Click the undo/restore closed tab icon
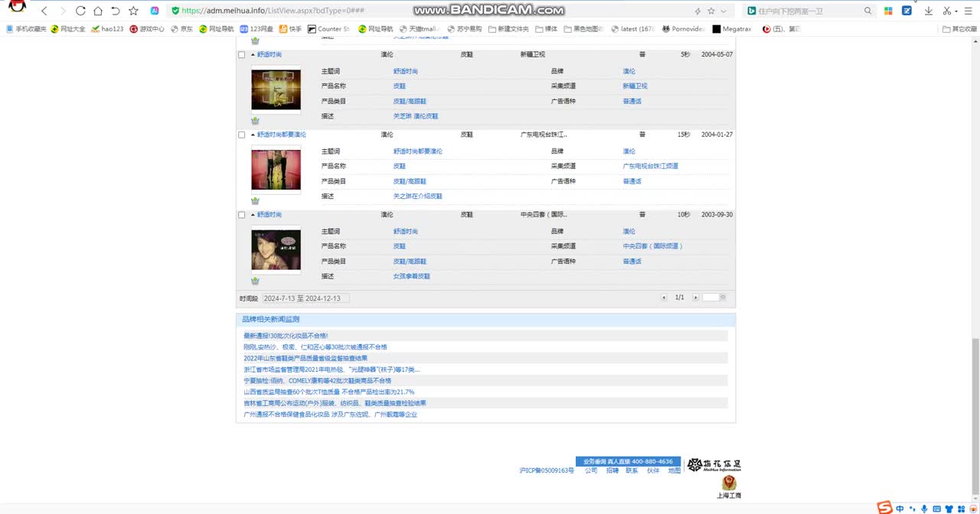Viewport: 980px width, 514px height. (x=116, y=11)
